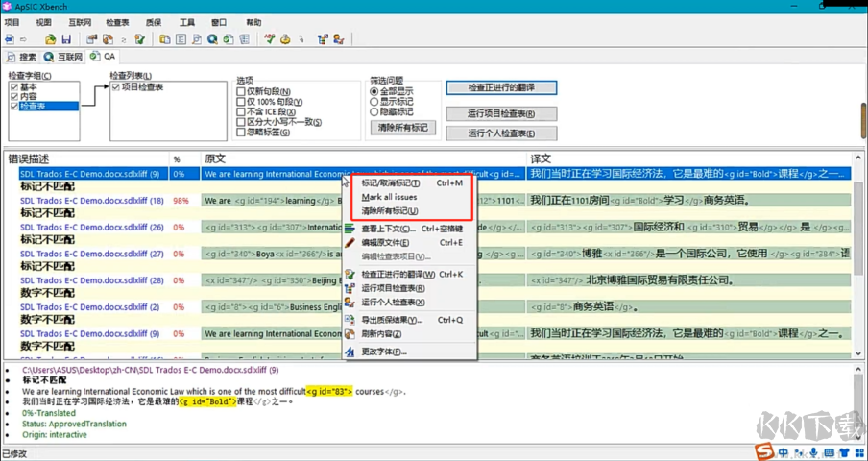Click the icon beside 导出质保结果 menu entry

(350, 320)
